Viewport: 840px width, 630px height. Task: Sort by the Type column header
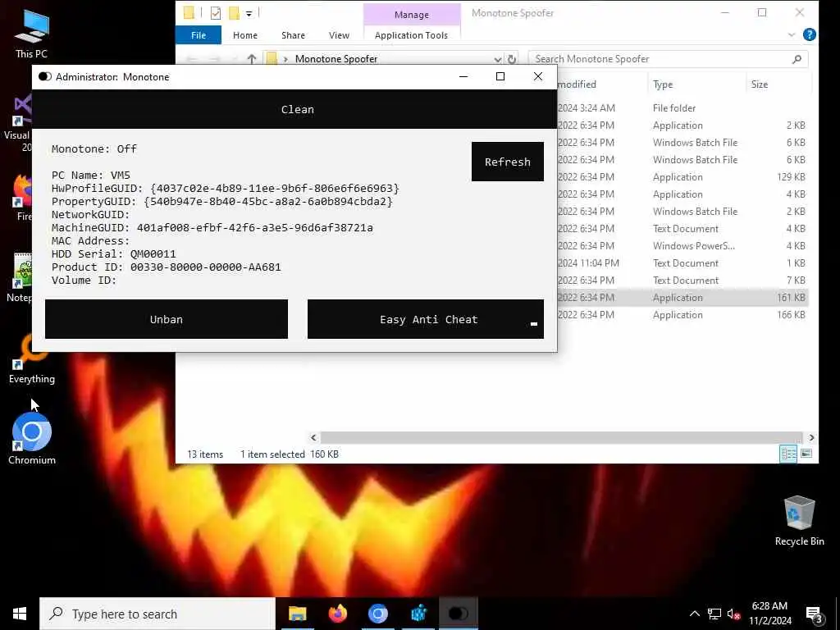point(696,84)
